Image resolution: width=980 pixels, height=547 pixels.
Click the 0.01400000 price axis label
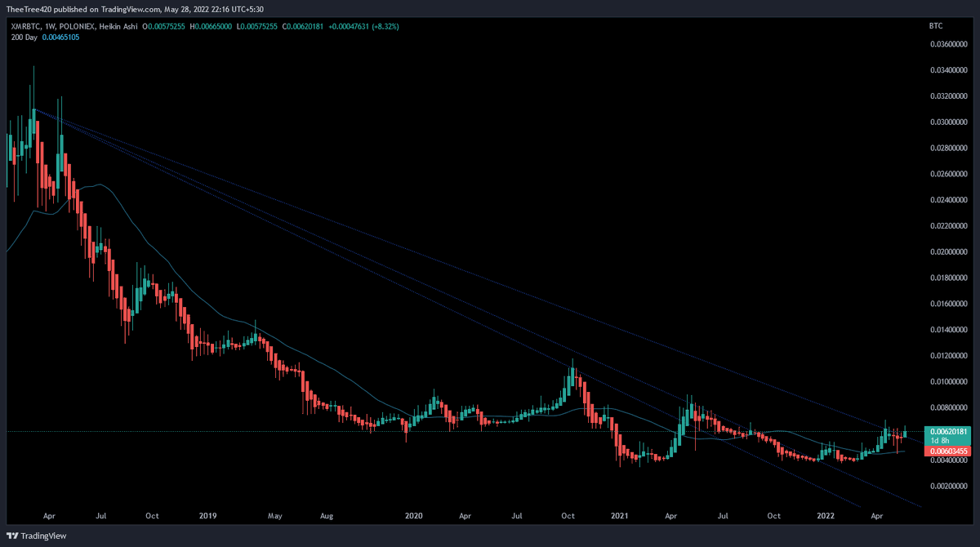(948, 330)
